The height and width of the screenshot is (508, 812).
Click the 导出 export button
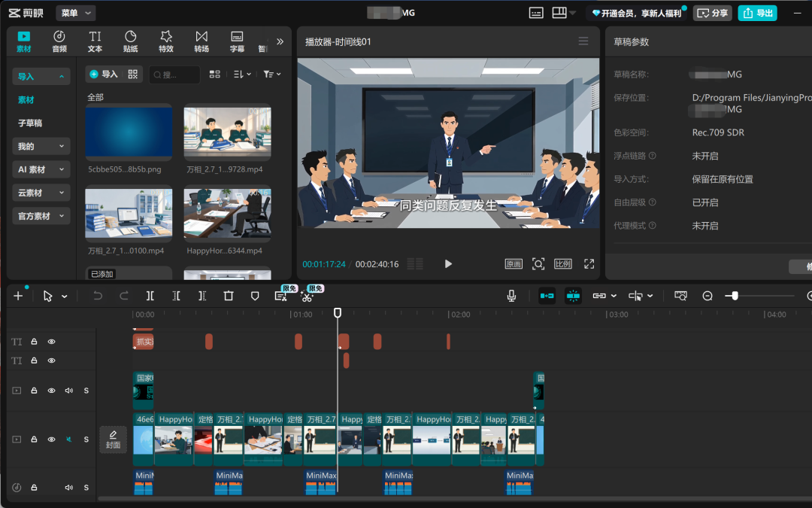tap(758, 13)
